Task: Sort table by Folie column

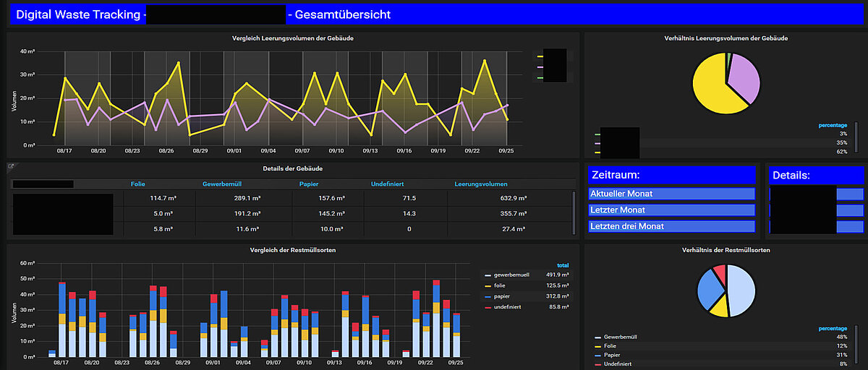Action: pyautogui.click(x=137, y=184)
